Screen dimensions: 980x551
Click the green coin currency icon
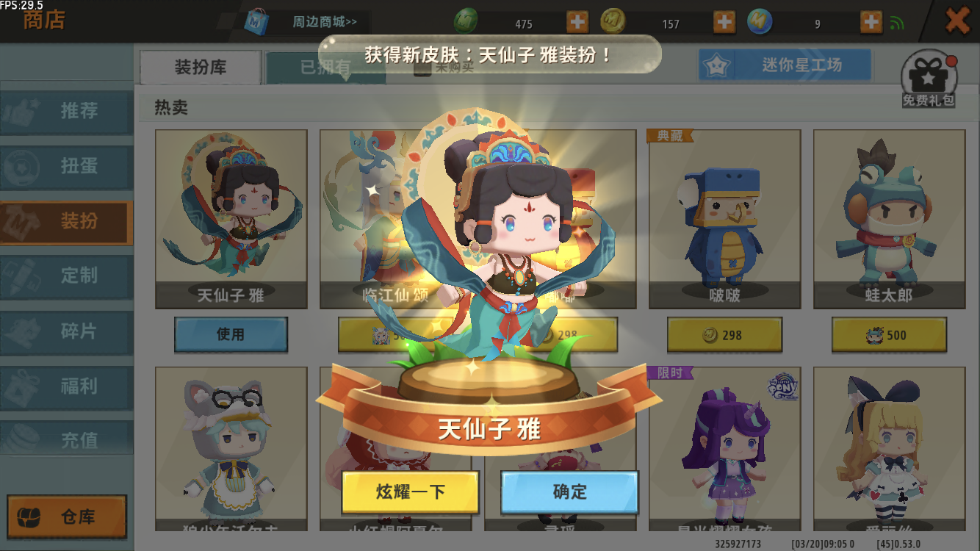tap(466, 21)
